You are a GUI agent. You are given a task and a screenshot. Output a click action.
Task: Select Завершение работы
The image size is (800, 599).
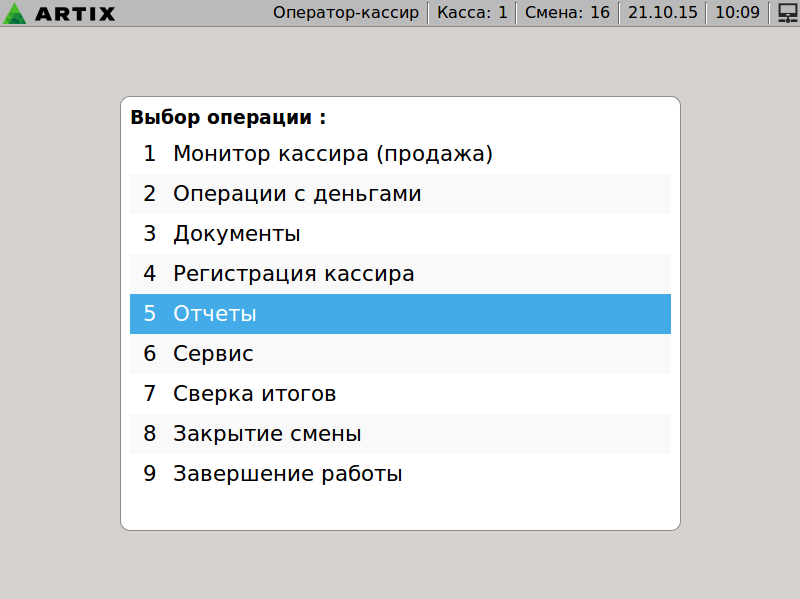287,474
